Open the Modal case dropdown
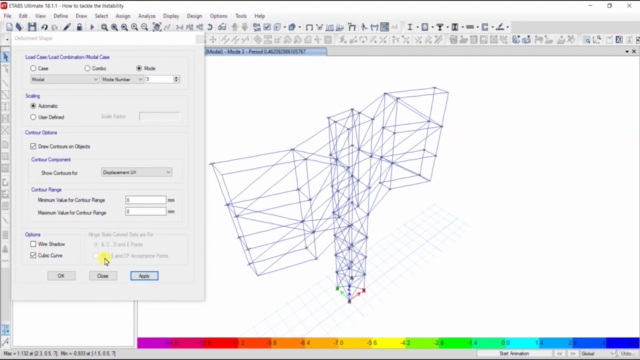 (x=64, y=79)
